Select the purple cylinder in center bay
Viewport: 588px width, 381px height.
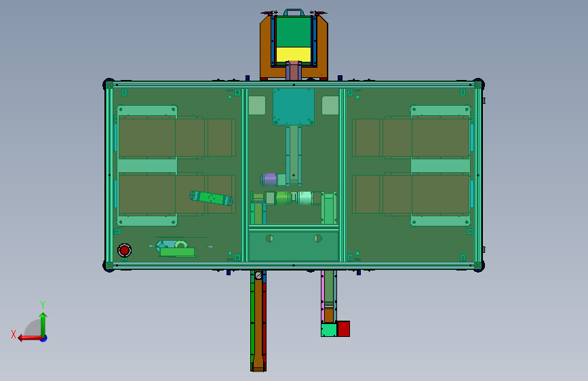point(269,180)
